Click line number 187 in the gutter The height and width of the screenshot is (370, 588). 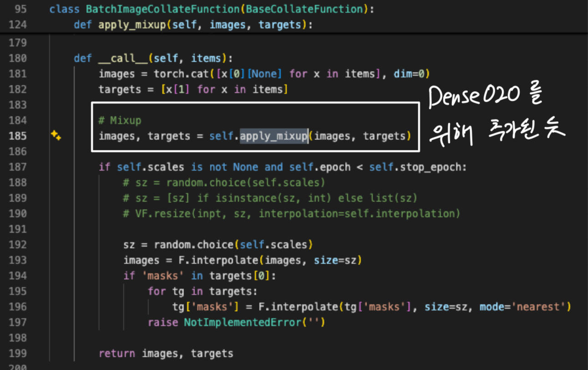pyautogui.click(x=18, y=167)
